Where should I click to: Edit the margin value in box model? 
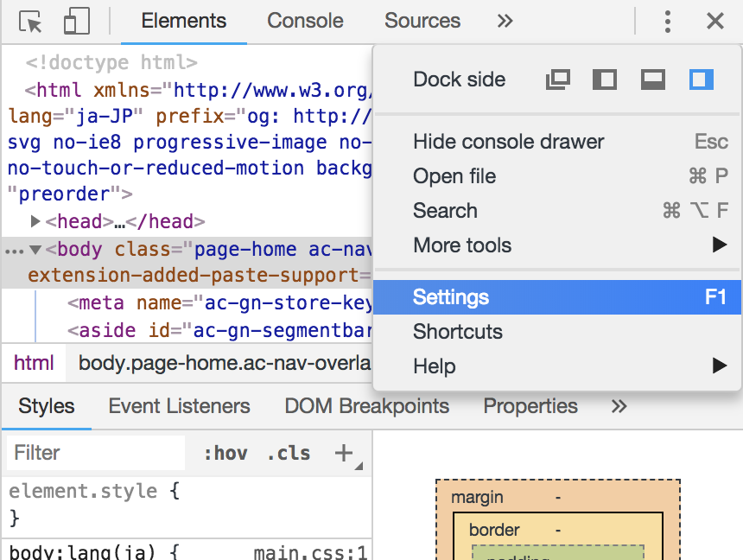pyautogui.click(x=558, y=498)
